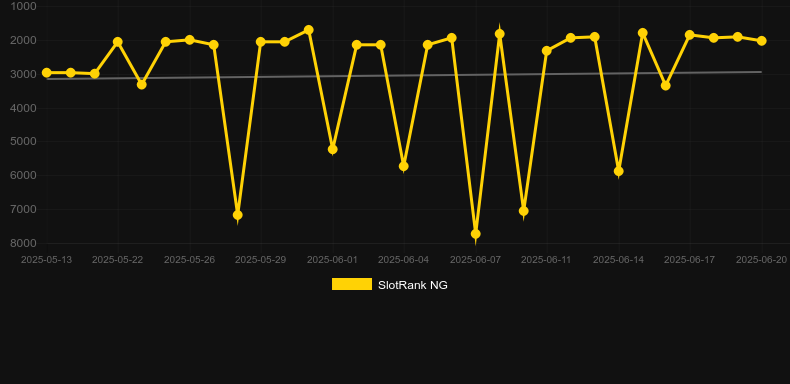Click the data point at 2025-06-01 near 5000

coord(333,149)
